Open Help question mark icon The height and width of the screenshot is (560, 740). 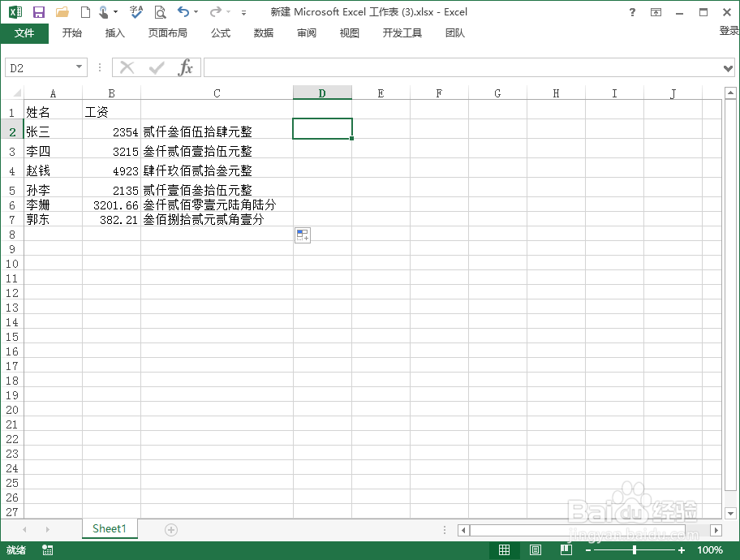tap(632, 12)
